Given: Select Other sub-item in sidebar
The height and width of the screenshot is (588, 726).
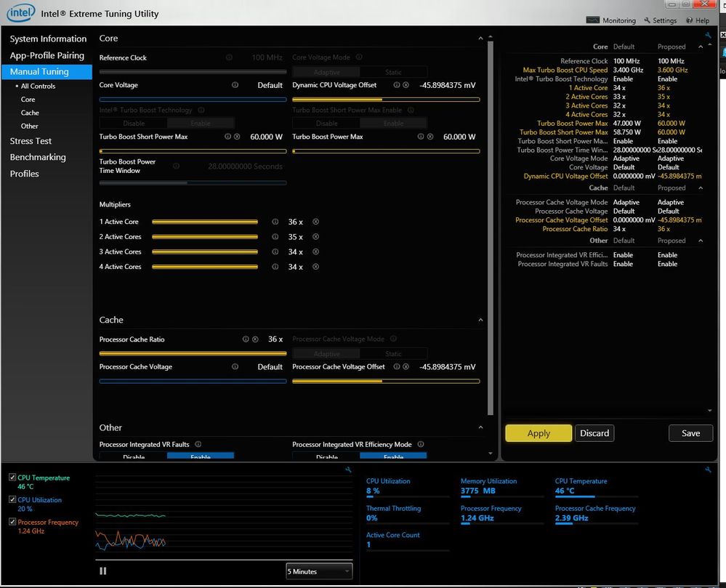Looking at the screenshot, I should pos(29,126).
